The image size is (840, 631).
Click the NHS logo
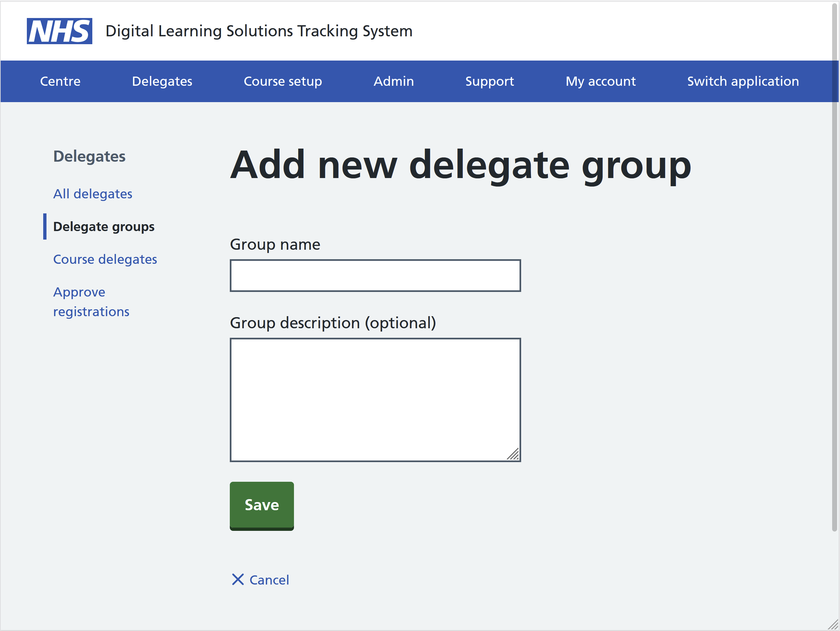(x=59, y=31)
